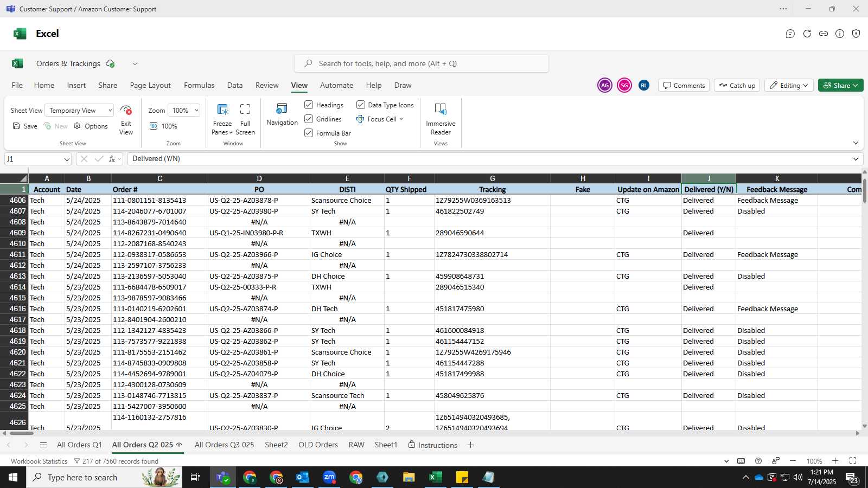Click the vertical scrollbar thumb
The width and height of the screenshot is (868, 488).
[865, 190]
